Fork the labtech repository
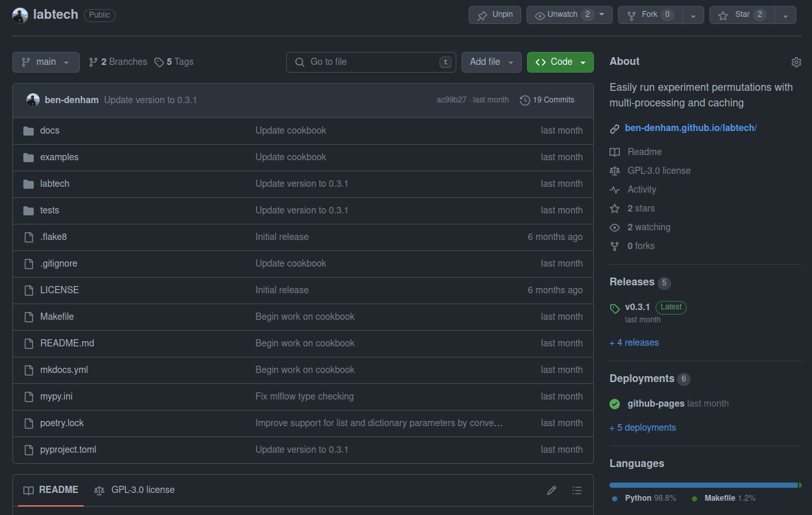812x515 pixels. tap(650, 15)
